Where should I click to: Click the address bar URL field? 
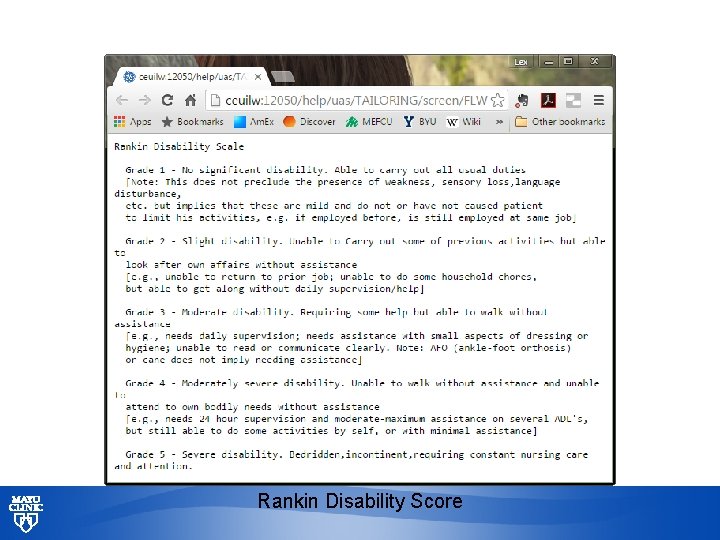[356, 100]
